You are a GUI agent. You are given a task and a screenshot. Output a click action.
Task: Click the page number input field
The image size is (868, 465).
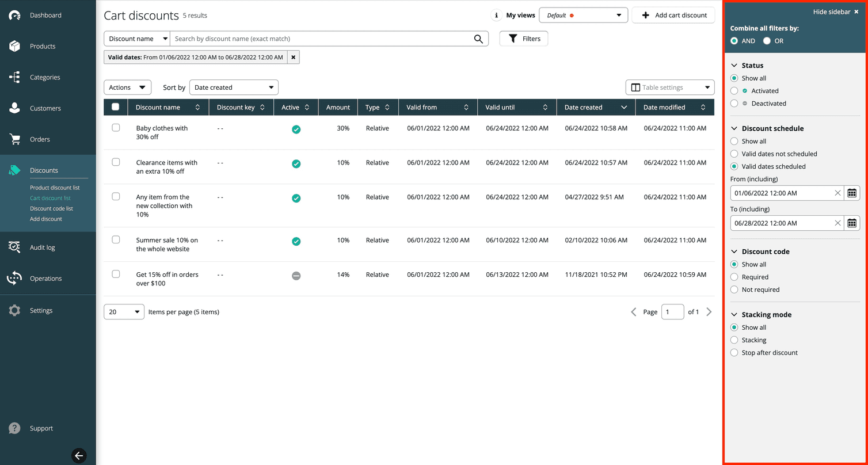tap(672, 311)
